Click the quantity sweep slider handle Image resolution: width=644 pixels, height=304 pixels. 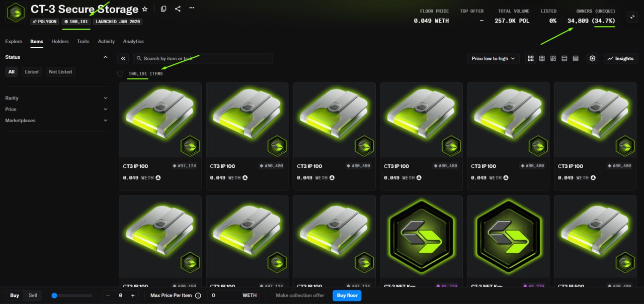point(54,295)
